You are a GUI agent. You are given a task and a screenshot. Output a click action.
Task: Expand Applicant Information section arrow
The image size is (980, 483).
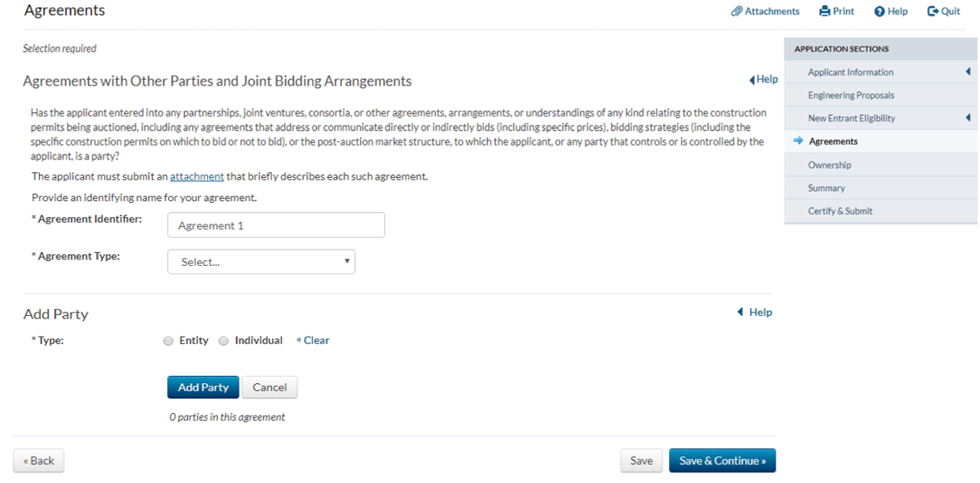968,72
